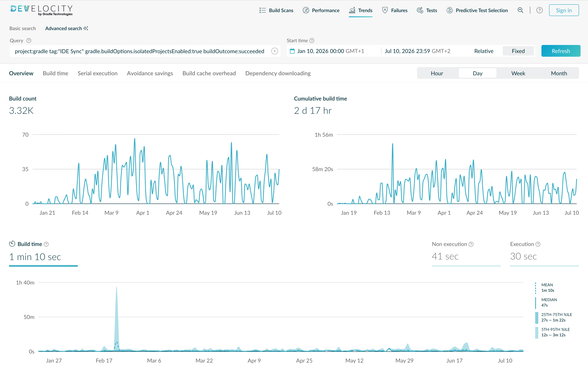Select Advanced search mode
Viewport: 588px width, 368px height.
click(x=67, y=28)
